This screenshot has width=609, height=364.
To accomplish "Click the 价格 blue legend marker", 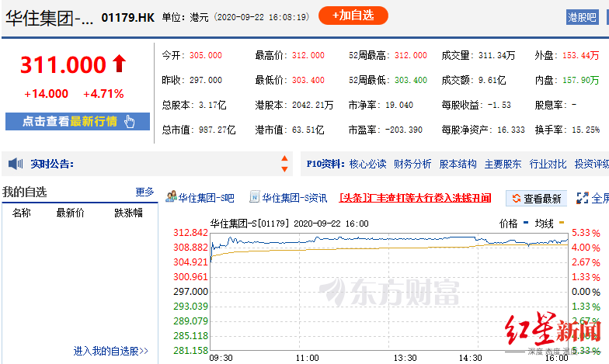I will [x=526, y=222].
